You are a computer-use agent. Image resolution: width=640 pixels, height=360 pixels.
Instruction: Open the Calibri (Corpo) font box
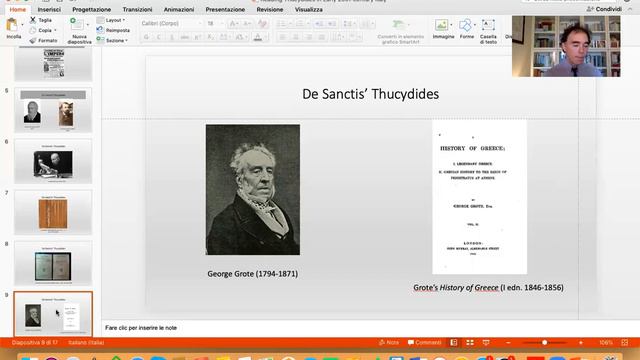(x=171, y=24)
